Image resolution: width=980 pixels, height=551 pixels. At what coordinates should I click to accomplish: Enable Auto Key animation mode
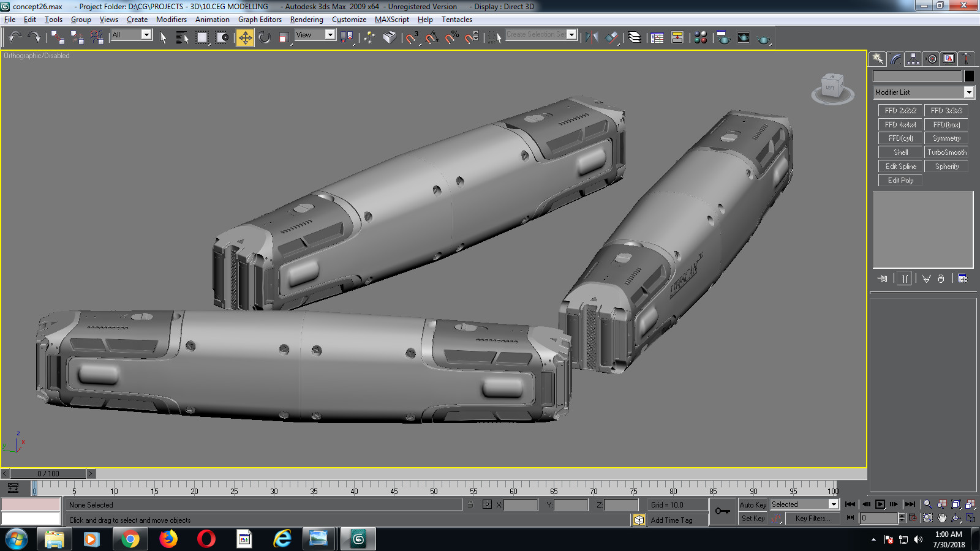coord(753,504)
